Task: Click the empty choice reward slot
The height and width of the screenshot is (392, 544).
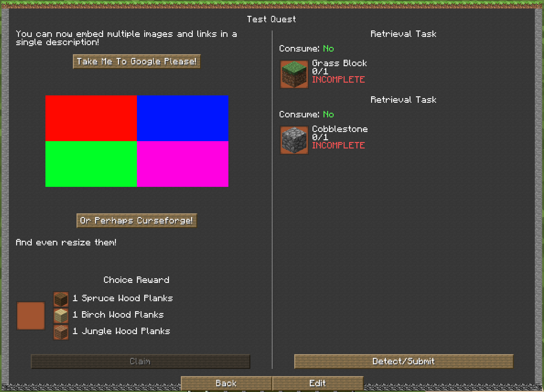Action: (31, 316)
